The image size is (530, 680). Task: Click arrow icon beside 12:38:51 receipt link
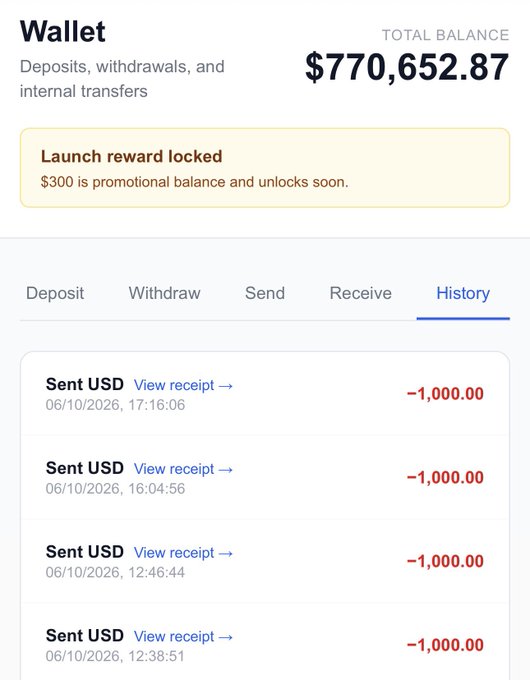pyautogui.click(x=226, y=637)
